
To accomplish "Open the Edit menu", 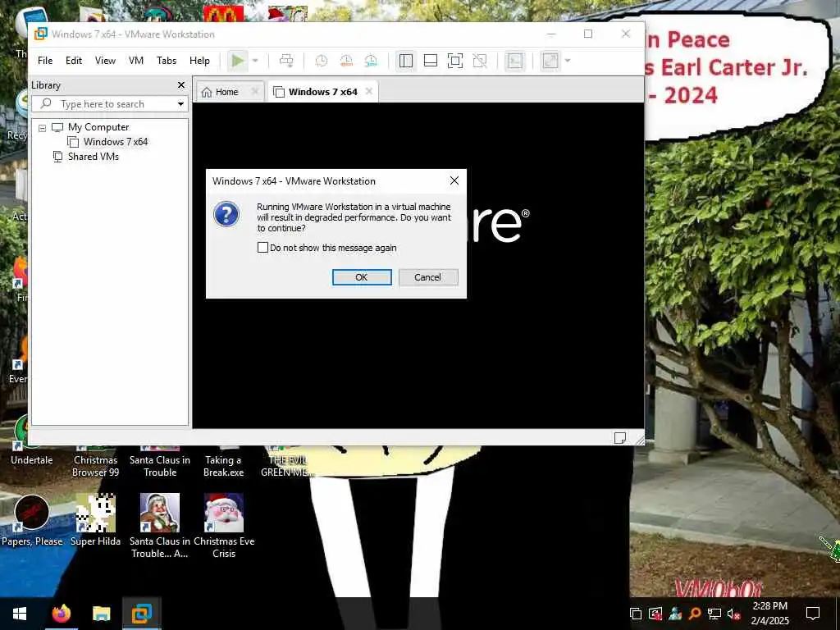I will (74, 61).
